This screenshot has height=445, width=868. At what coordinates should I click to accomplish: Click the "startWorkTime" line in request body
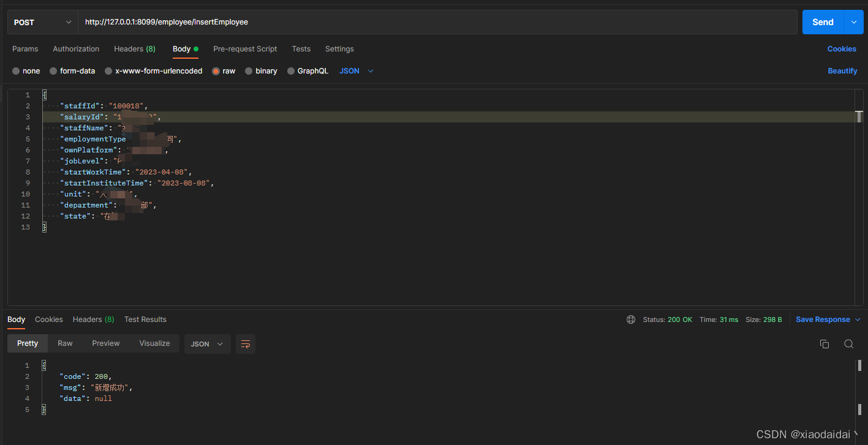coord(126,172)
